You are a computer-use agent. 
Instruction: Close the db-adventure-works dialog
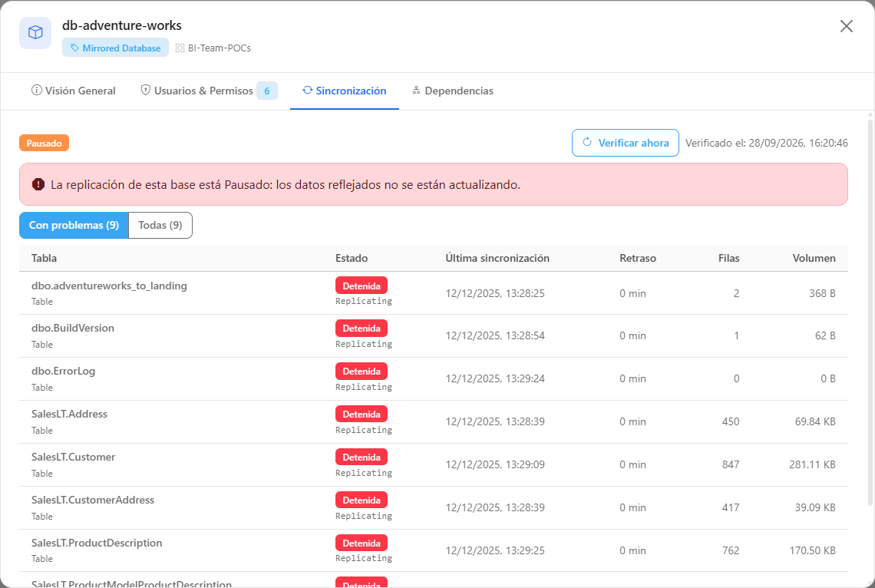pos(846,26)
